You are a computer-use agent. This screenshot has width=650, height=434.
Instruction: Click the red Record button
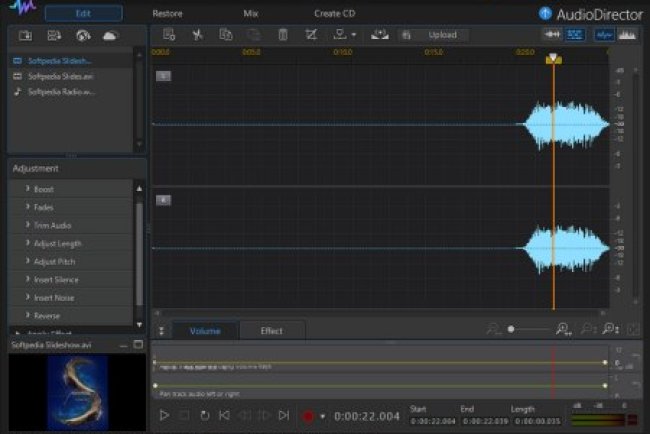[308, 416]
